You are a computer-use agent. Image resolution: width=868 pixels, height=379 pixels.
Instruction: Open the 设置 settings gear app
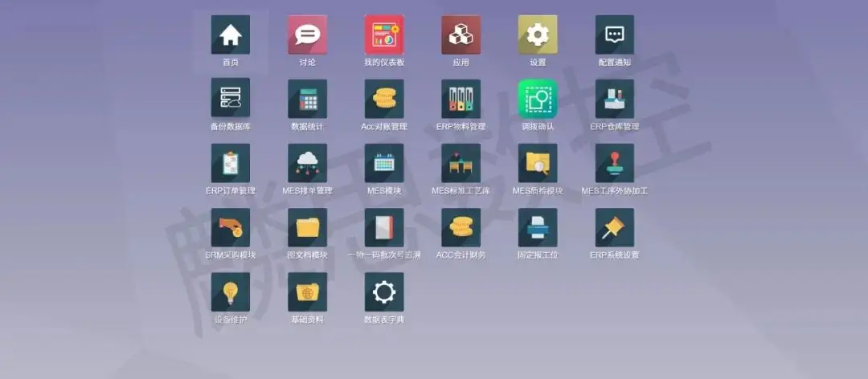click(x=538, y=35)
